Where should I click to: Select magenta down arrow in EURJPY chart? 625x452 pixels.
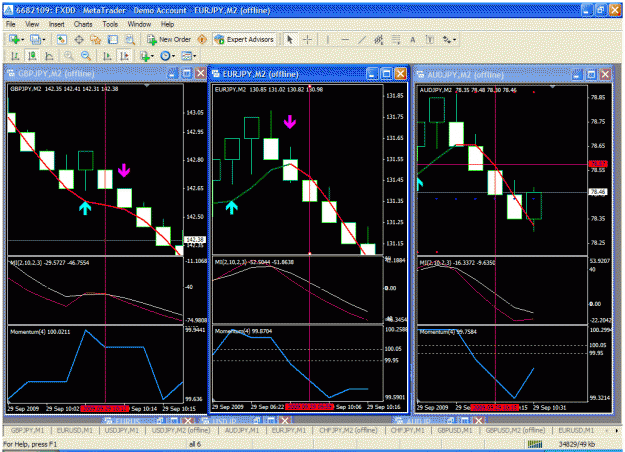coord(290,122)
